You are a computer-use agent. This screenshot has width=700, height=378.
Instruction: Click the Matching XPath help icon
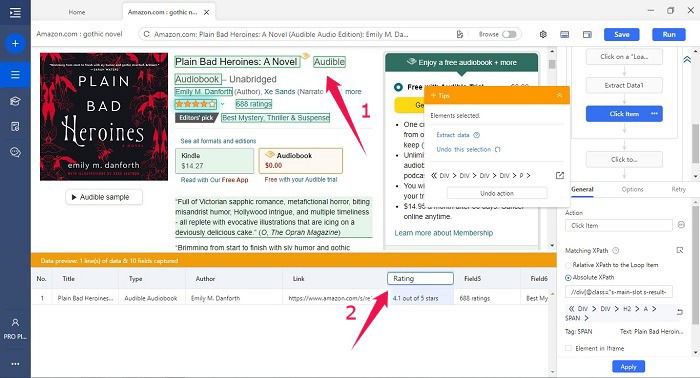(x=616, y=250)
